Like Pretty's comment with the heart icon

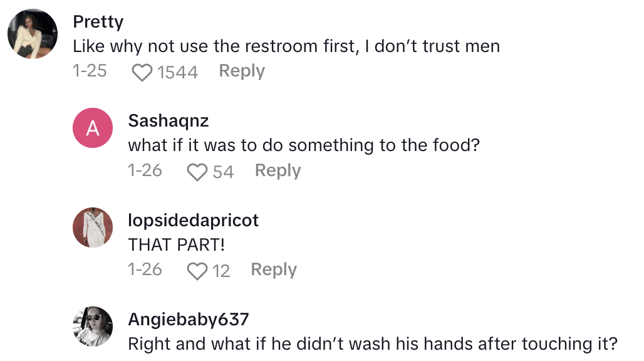pyautogui.click(x=142, y=71)
